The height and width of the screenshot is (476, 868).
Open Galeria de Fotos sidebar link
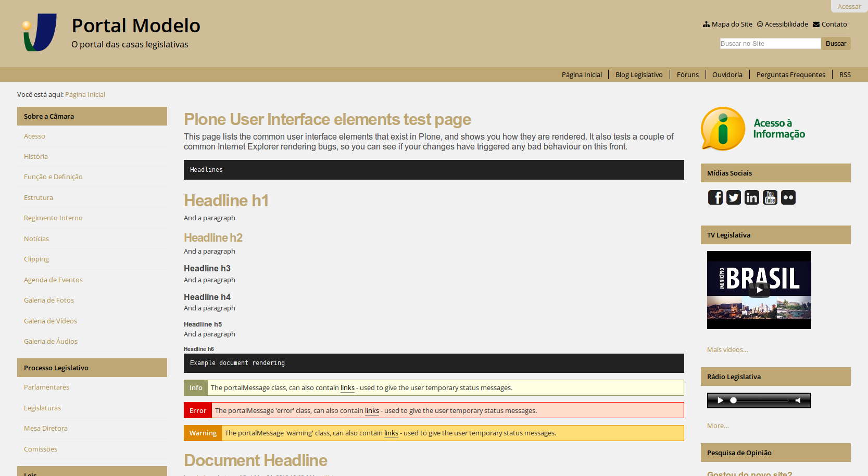(49, 300)
